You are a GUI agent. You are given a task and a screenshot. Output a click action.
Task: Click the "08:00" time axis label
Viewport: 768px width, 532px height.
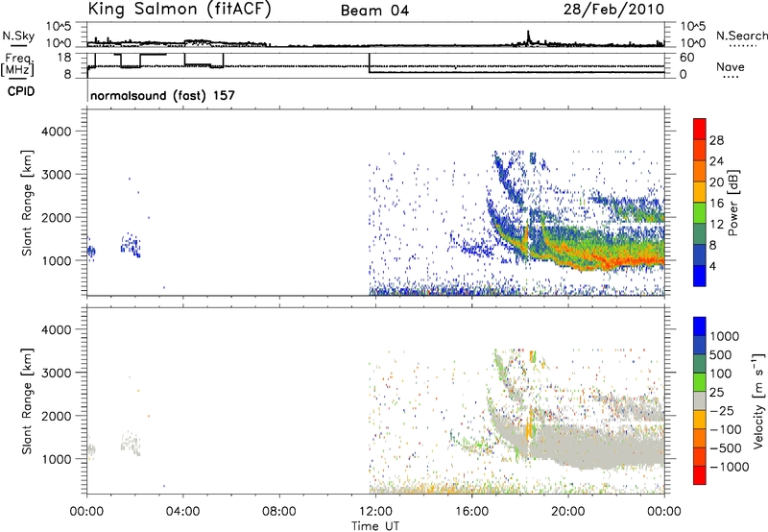click(279, 511)
